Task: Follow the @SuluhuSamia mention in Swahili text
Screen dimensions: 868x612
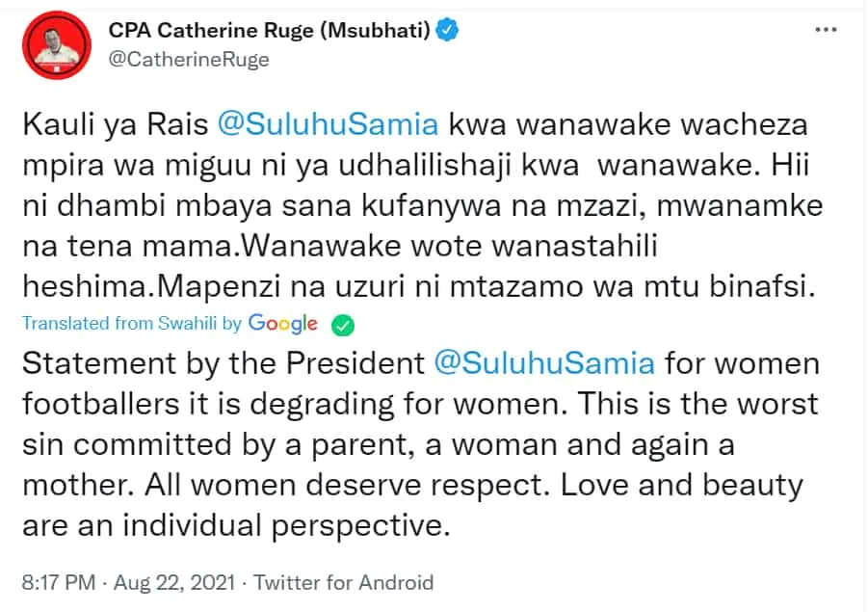Action: [x=328, y=124]
